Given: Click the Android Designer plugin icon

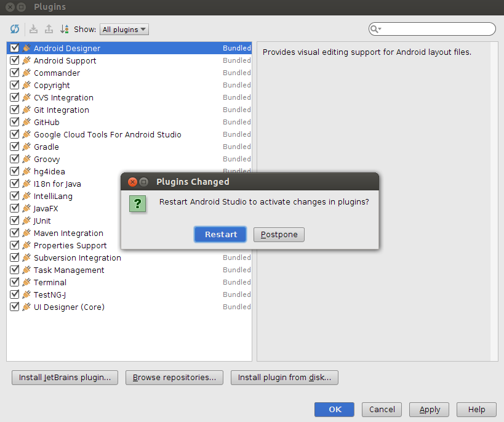Looking at the screenshot, I should tap(26, 48).
